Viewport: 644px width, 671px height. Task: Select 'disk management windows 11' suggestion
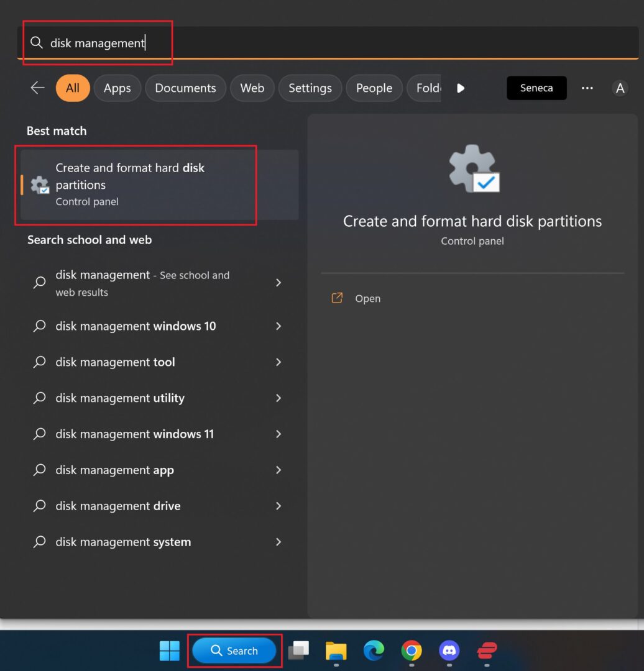pyautogui.click(x=159, y=434)
